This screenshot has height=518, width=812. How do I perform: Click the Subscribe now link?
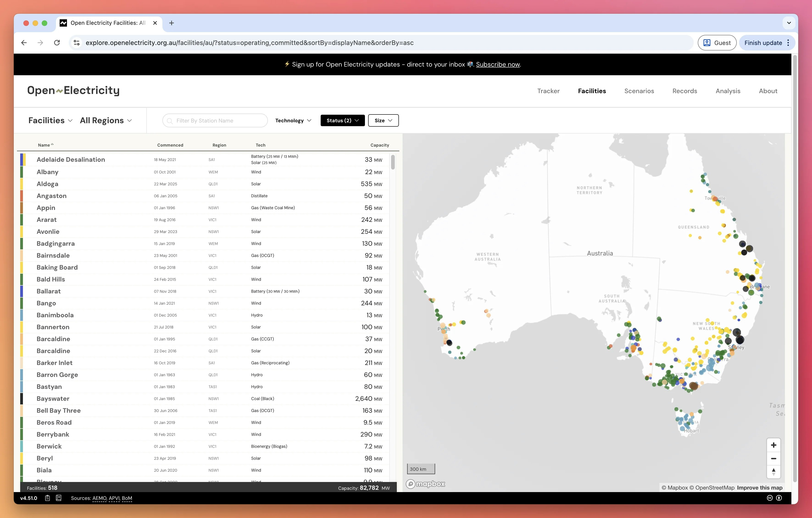point(497,64)
